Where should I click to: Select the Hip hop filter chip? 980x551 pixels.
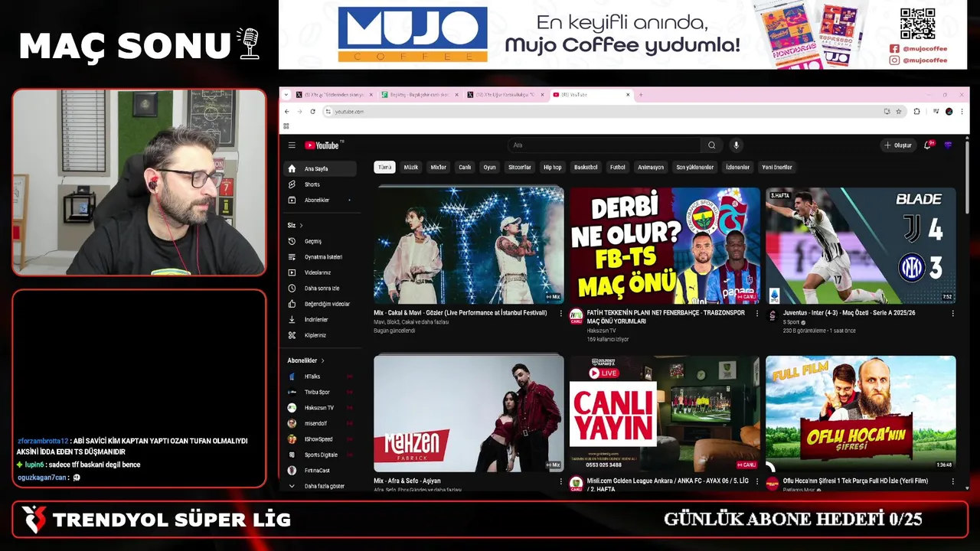click(552, 167)
